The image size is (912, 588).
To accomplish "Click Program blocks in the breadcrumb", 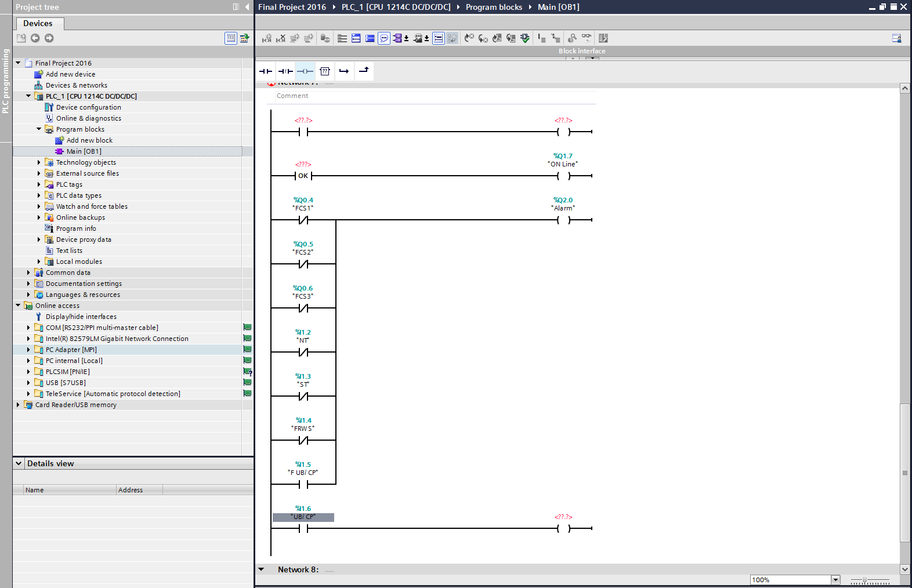I will click(x=494, y=7).
